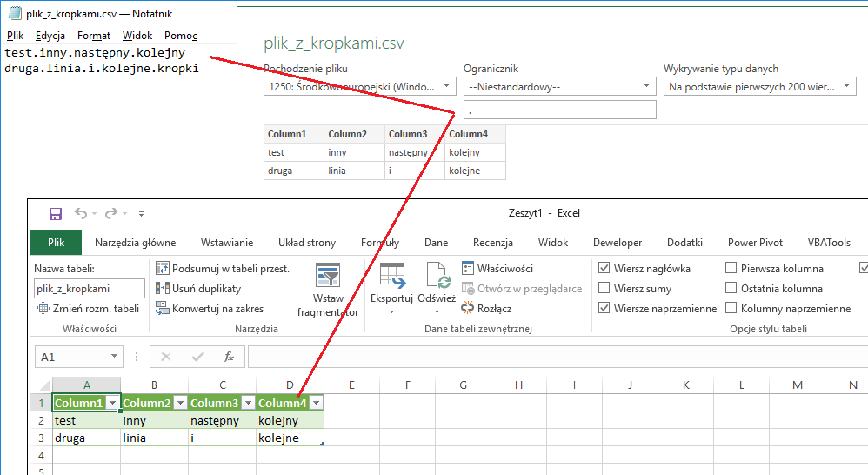Viewport: 868px width, 475px height.
Task: Switch to Narzędzia główne tab
Action: coord(135,243)
